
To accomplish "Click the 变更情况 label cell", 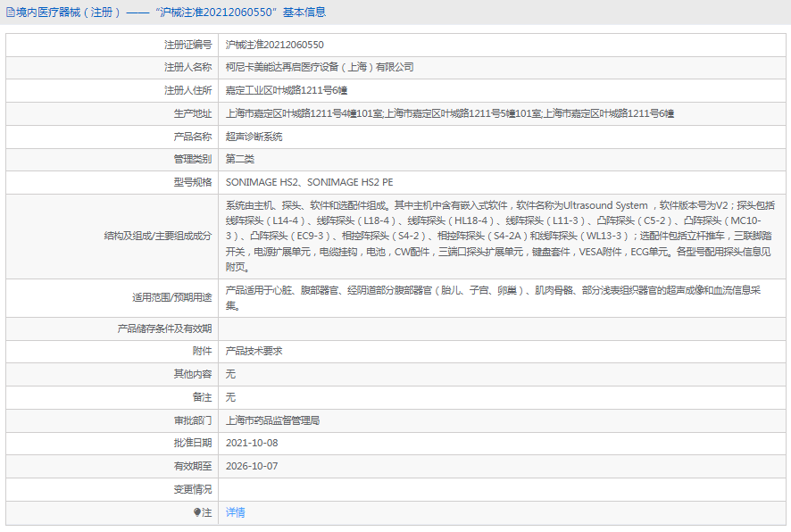I will pyautogui.click(x=112, y=490).
